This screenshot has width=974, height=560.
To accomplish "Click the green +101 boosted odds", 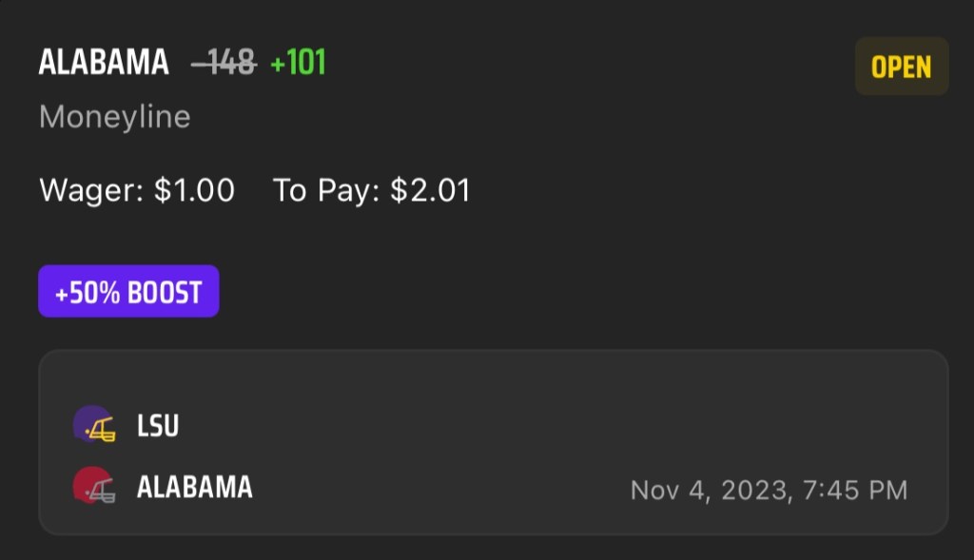I will [298, 64].
